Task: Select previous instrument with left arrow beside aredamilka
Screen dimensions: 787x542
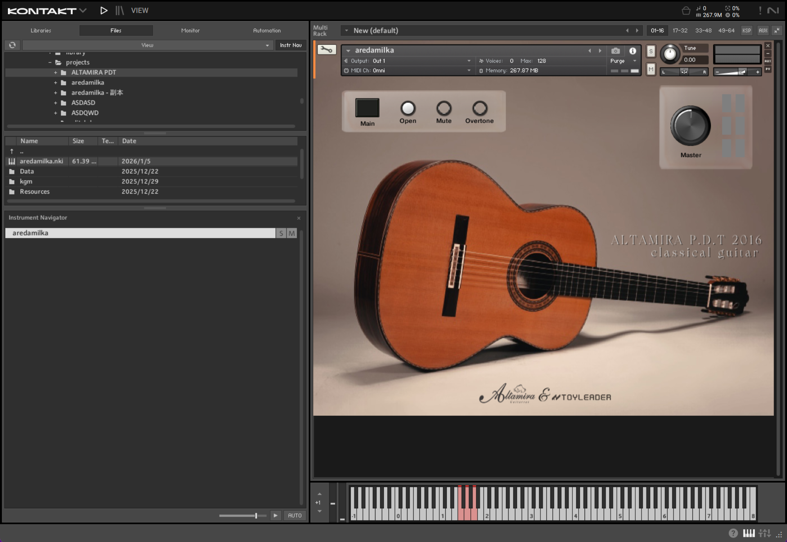Action: [590, 51]
